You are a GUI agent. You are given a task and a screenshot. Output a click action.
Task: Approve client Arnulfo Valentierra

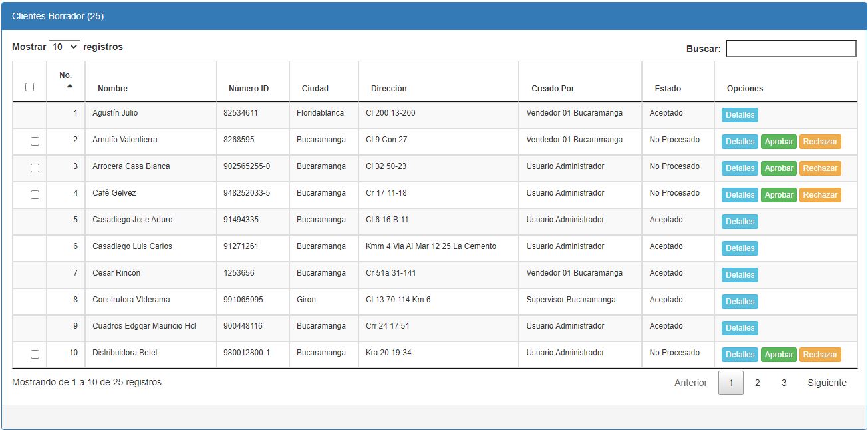tap(778, 142)
